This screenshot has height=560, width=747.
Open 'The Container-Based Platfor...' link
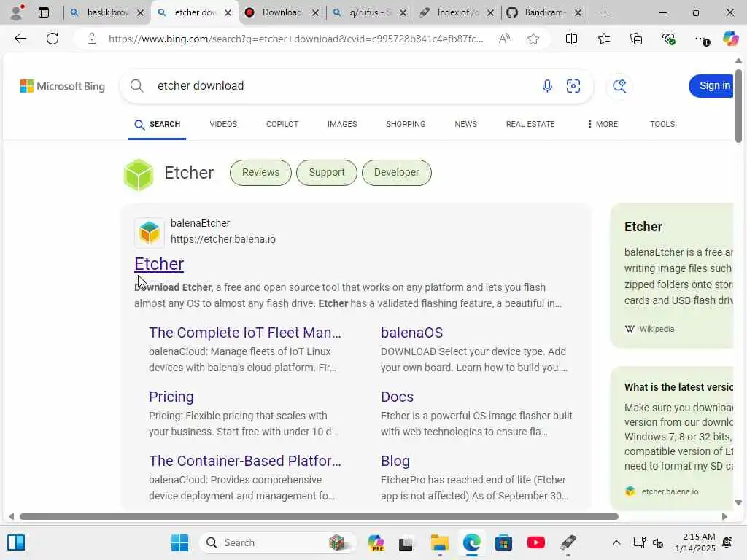coord(245,461)
